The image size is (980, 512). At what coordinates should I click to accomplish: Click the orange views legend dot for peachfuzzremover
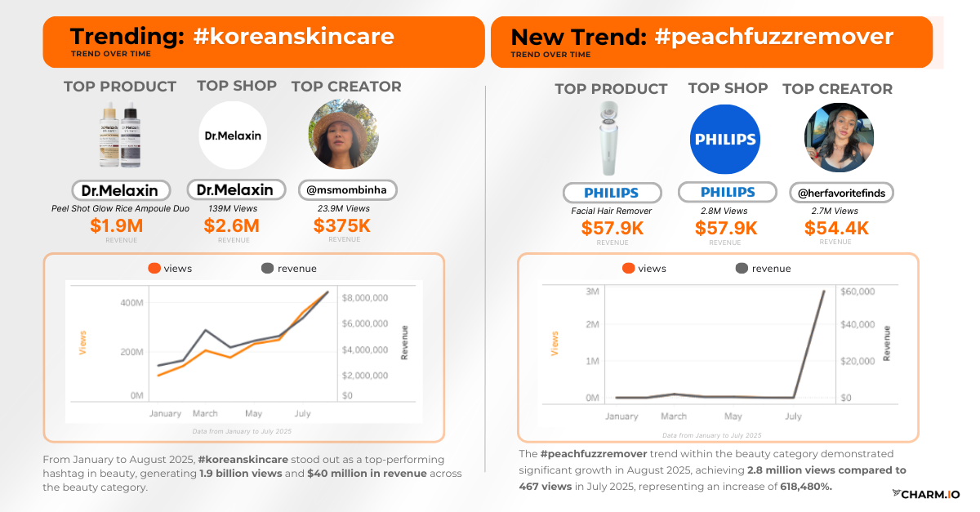point(628,269)
